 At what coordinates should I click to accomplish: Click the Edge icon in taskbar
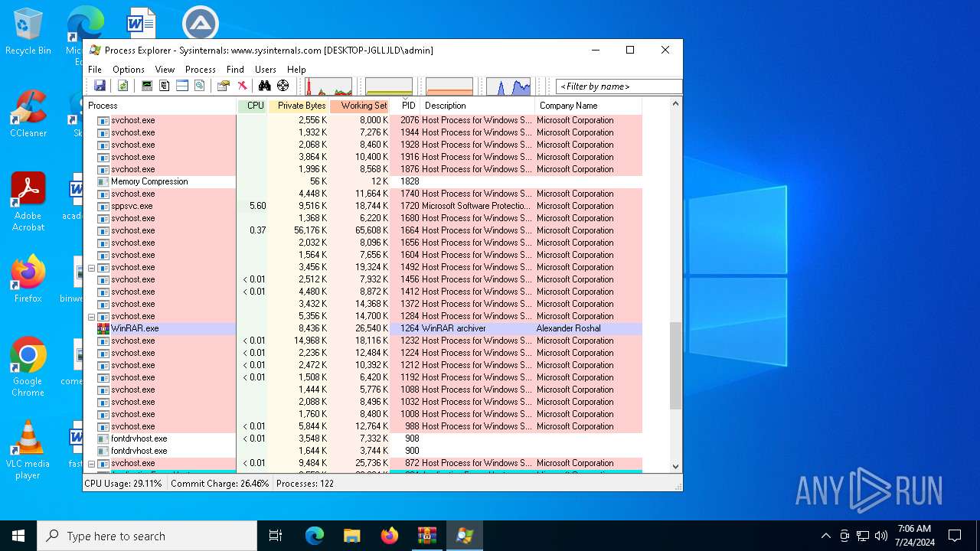coord(315,536)
